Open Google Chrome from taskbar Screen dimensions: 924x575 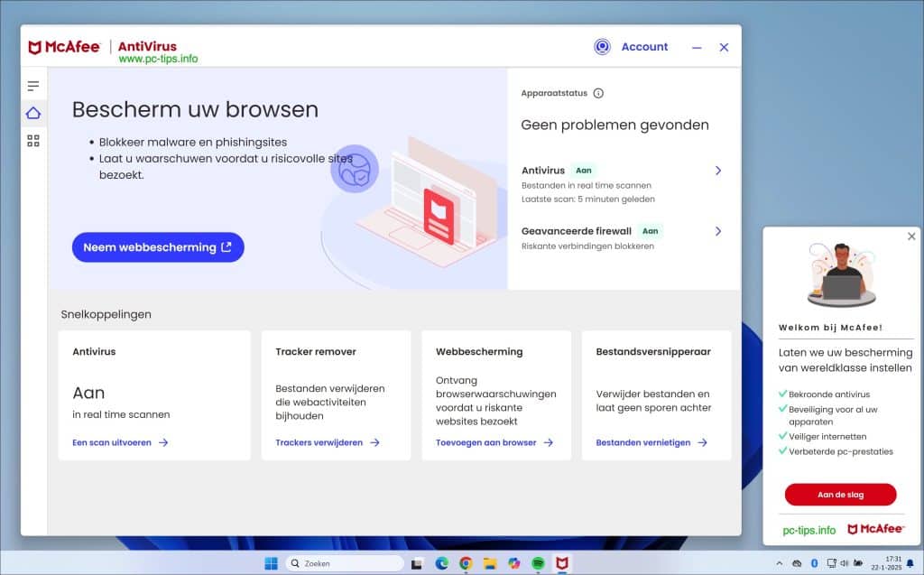pos(466,563)
